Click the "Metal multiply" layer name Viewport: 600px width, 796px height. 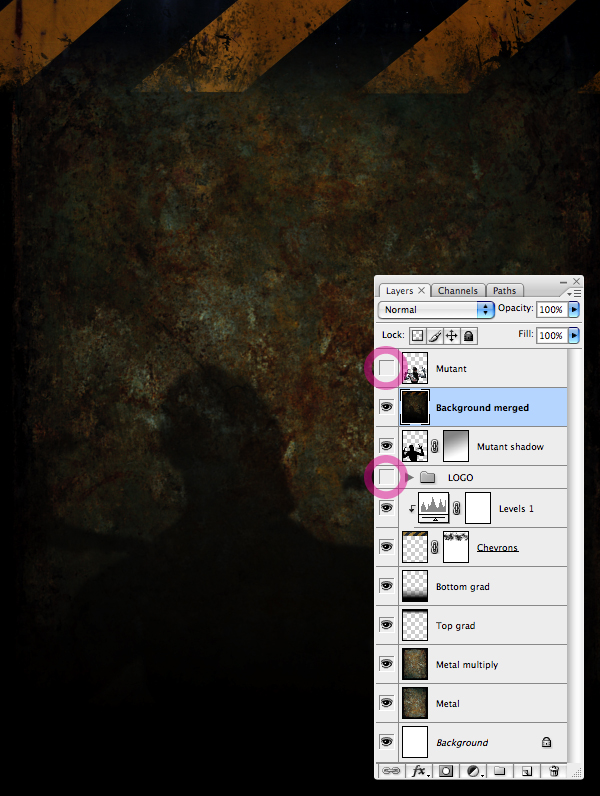coord(467,665)
